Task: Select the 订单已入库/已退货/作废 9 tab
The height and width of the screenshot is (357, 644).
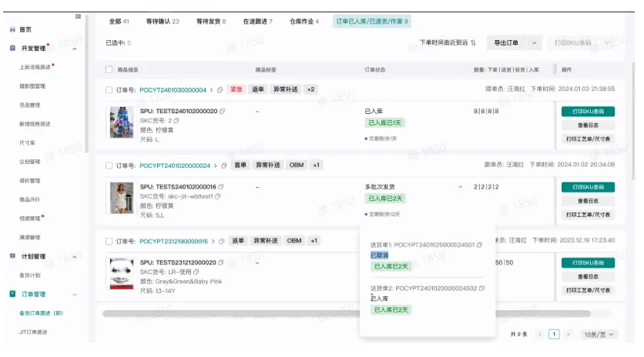Action: pyautogui.click(x=372, y=22)
